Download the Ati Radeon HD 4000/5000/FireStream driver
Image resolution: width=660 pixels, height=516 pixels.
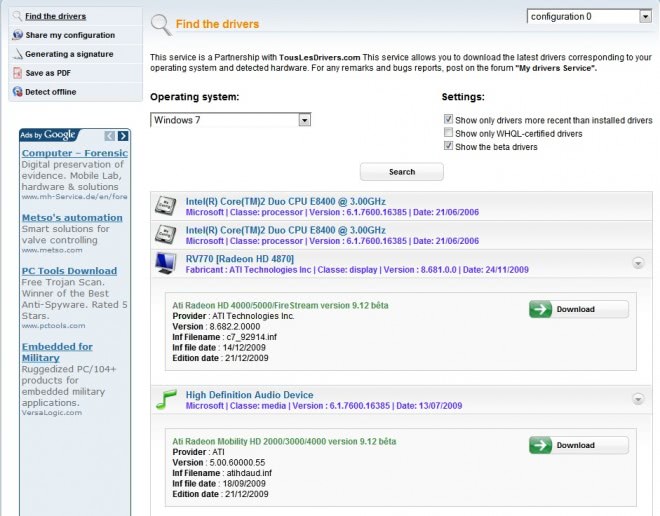click(x=579, y=309)
